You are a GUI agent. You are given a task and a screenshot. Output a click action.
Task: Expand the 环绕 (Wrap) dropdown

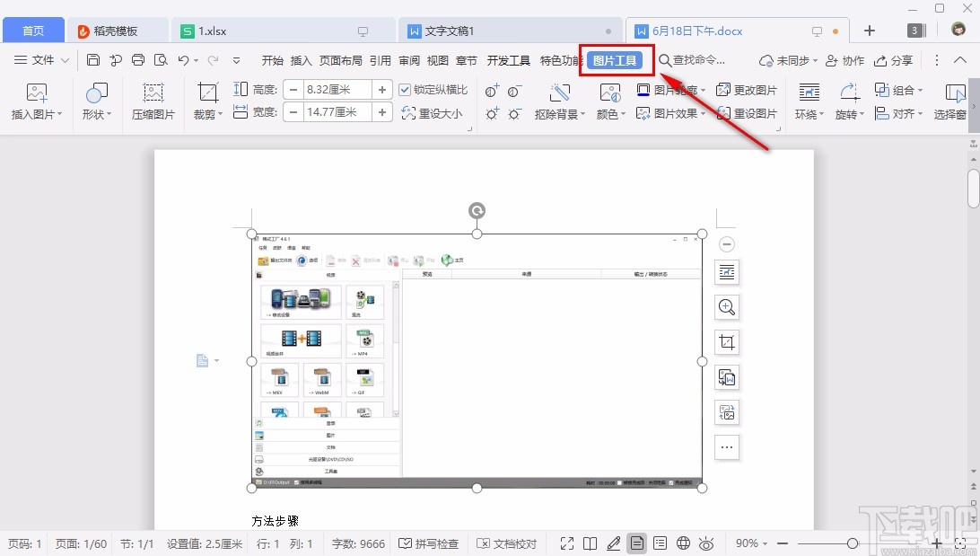pos(808,101)
